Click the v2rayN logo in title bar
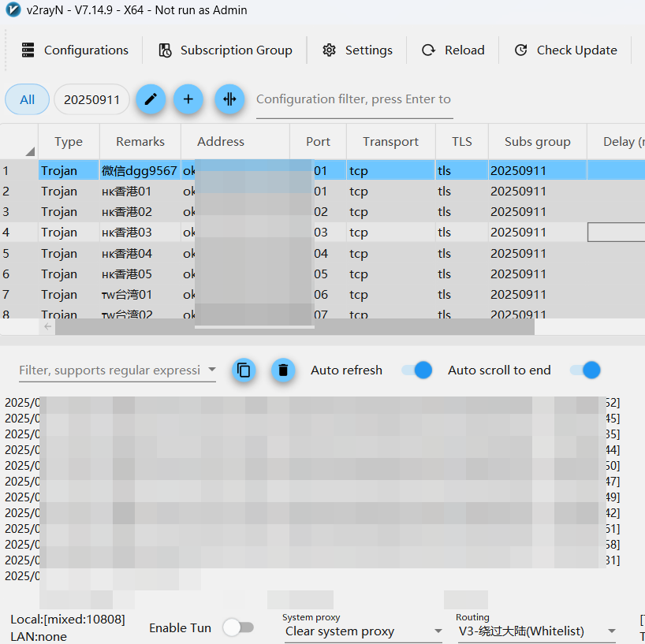 [x=13, y=10]
